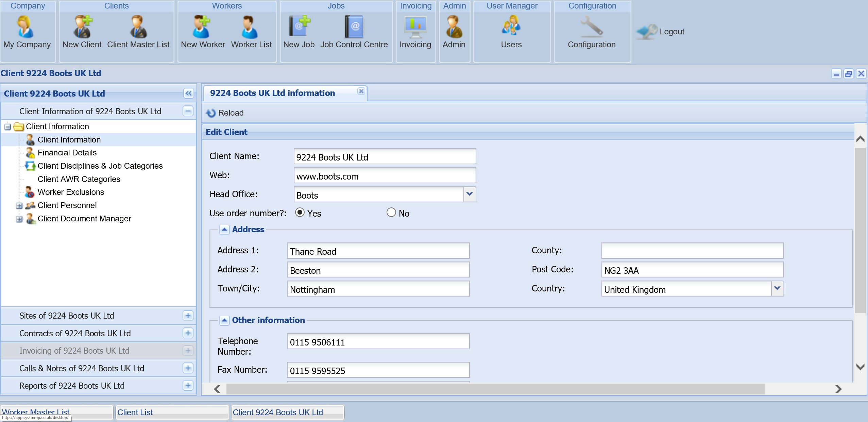The width and height of the screenshot is (868, 422).
Task: Select the Client Document Manager icon
Action: [31, 219]
